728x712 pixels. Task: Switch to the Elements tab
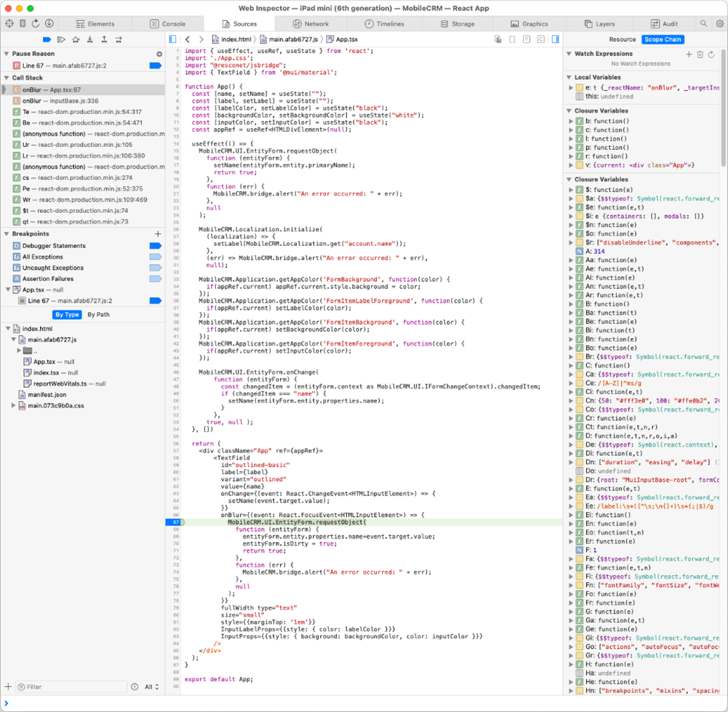[x=95, y=24]
